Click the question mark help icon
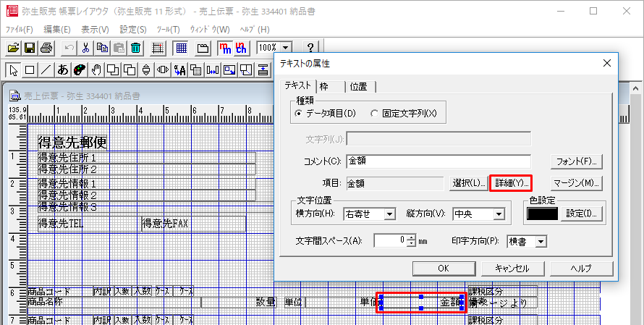The width and height of the screenshot is (644, 325). point(310,48)
